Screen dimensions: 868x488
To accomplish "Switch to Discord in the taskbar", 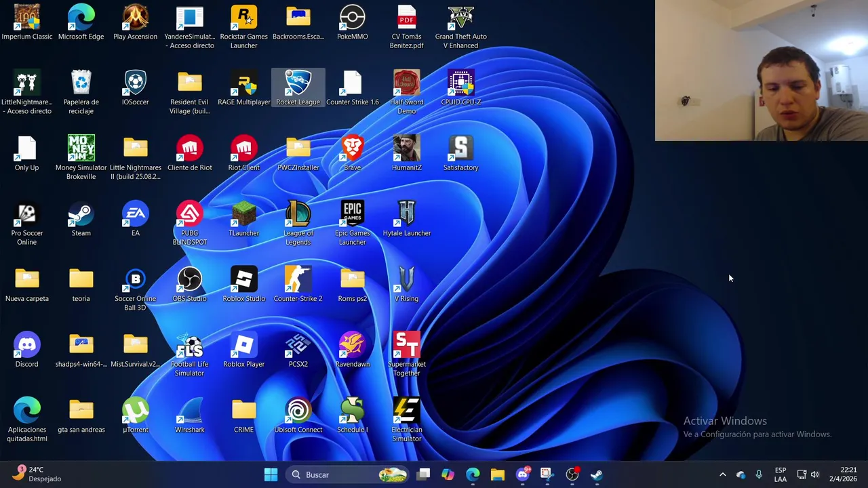I will [522, 474].
